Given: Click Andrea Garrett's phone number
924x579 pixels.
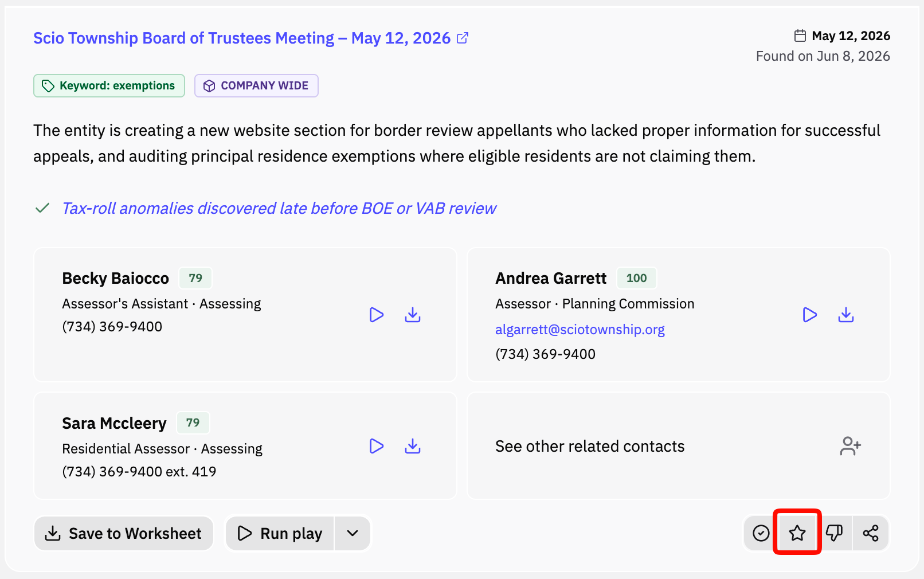Looking at the screenshot, I should tap(545, 354).
